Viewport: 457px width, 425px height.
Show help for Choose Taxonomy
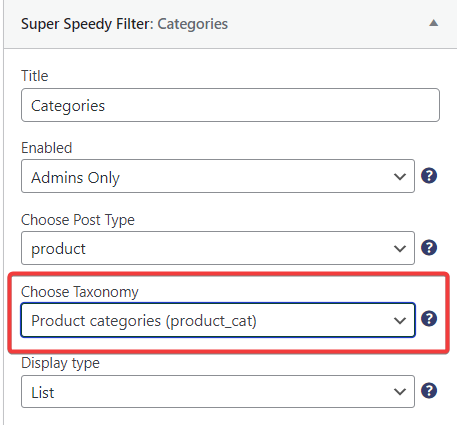point(429,319)
